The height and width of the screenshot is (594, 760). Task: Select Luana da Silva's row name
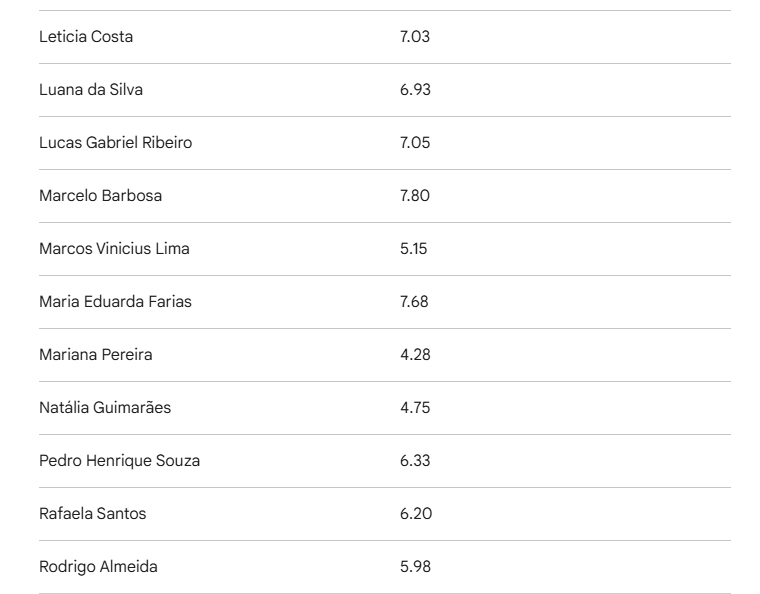[x=91, y=90]
